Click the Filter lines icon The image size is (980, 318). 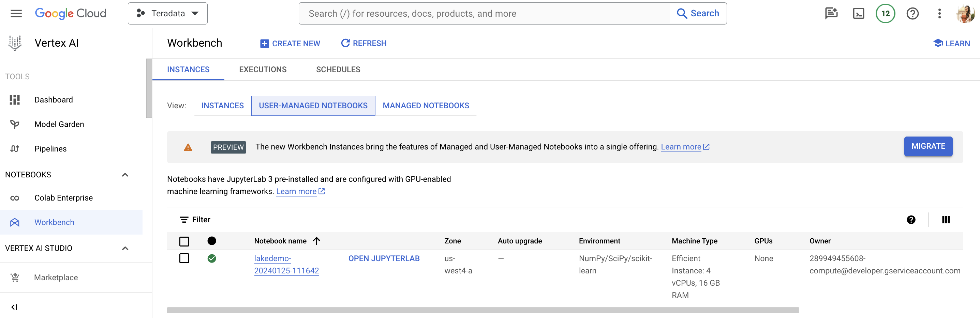pyautogui.click(x=184, y=220)
